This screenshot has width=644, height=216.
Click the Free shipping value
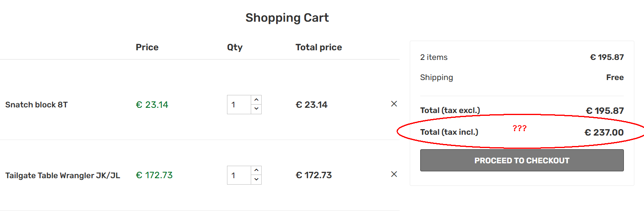(615, 77)
